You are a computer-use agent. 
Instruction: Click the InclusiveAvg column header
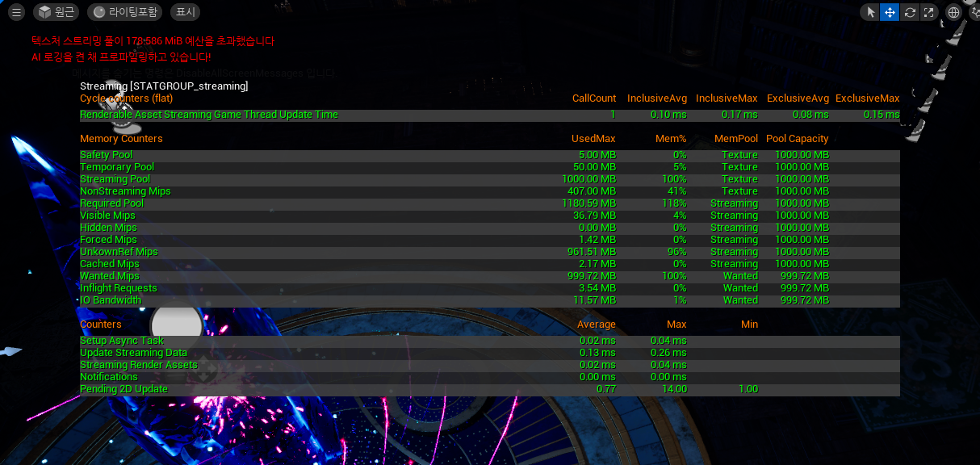[x=657, y=98]
